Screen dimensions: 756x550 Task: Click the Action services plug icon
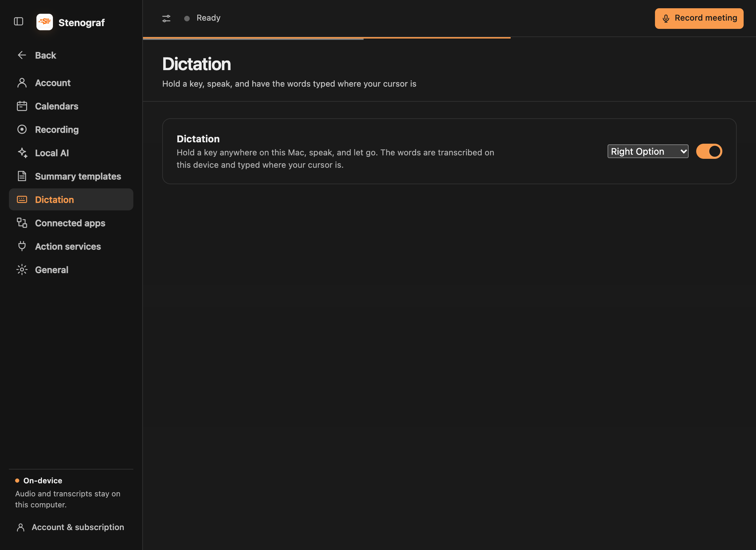coord(22,246)
